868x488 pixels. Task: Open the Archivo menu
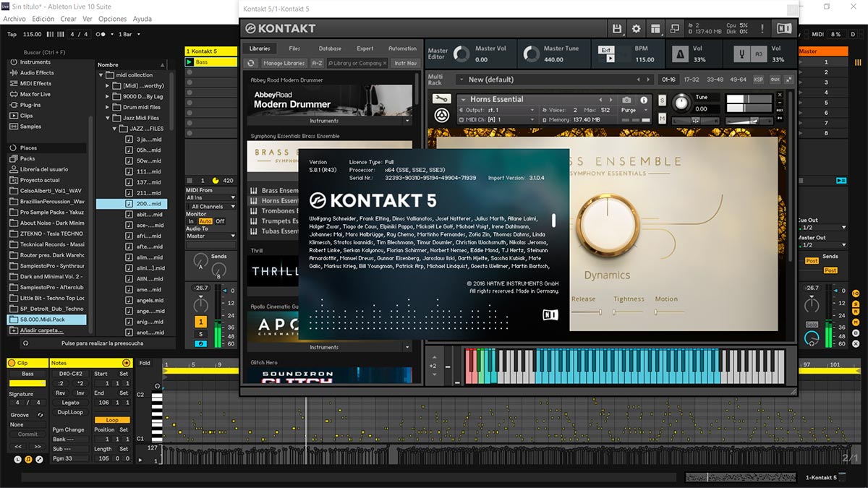coord(14,19)
